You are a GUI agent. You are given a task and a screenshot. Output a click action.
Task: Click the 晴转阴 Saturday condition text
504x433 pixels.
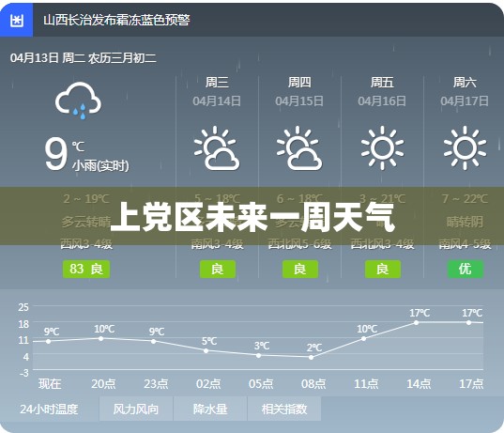pos(465,222)
